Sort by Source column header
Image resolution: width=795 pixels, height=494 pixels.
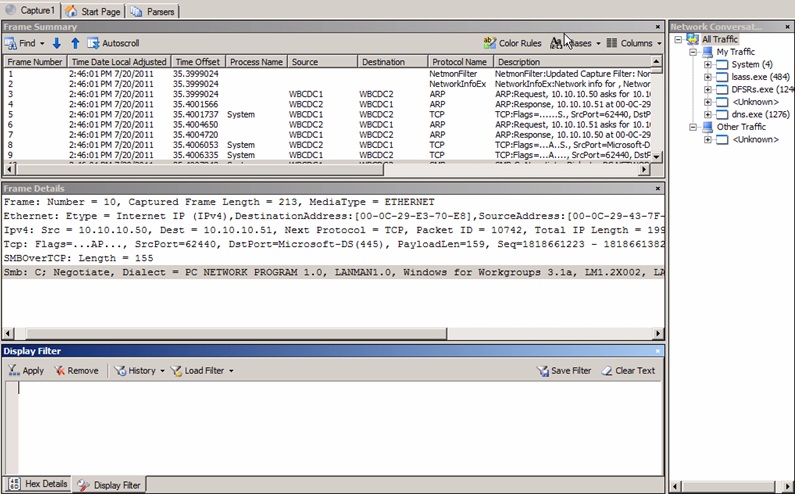pyautogui.click(x=322, y=62)
